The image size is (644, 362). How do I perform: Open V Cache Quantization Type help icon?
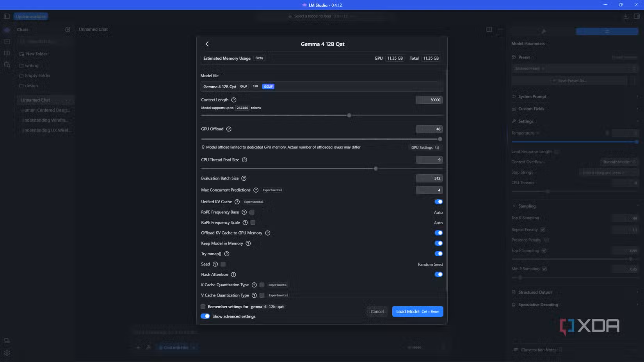[254, 295]
